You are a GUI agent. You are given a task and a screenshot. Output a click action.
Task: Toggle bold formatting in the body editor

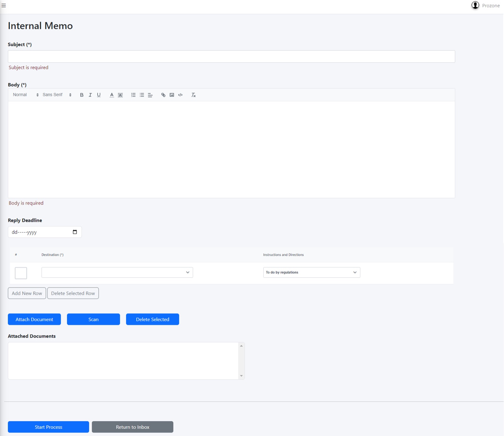pyautogui.click(x=82, y=95)
